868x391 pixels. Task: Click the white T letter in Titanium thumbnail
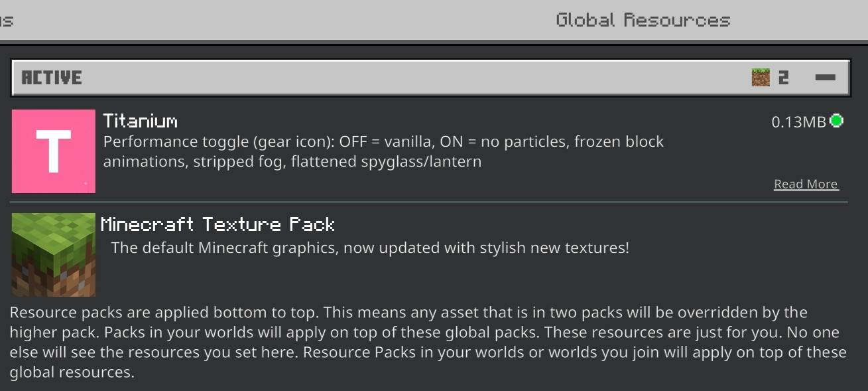(x=54, y=151)
